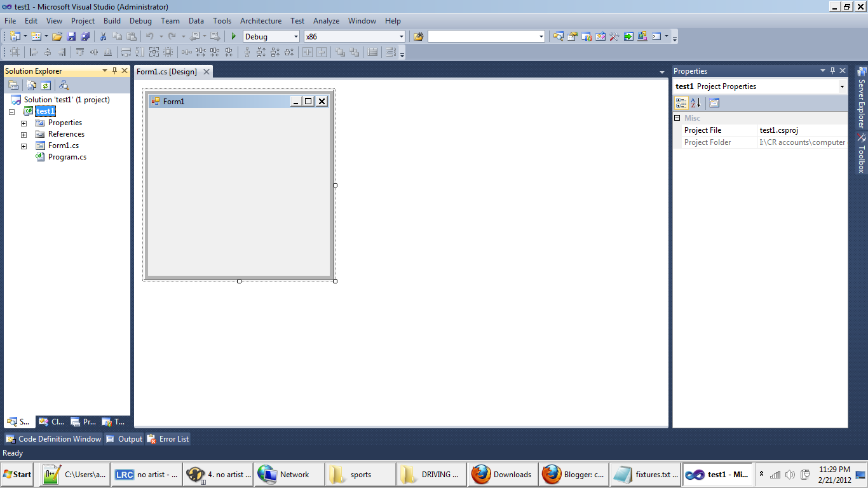Switch Properties panel to Categorized view
This screenshot has height=488, width=868.
(x=681, y=102)
